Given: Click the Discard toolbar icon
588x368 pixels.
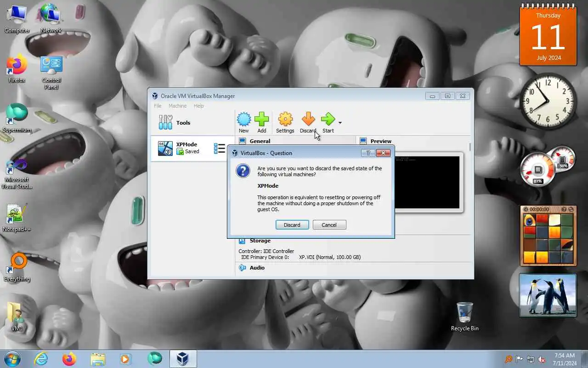Looking at the screenshot, I should pos(308,119).
